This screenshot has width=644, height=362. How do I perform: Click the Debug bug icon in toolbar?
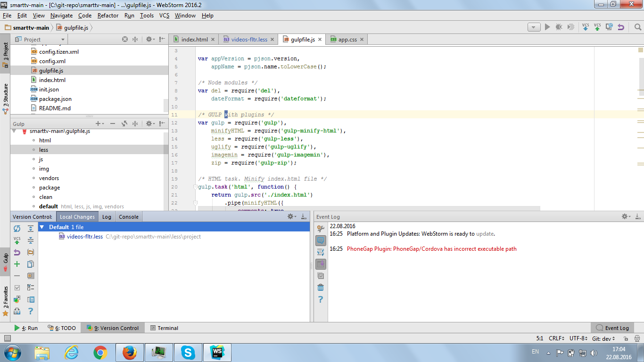coord(559,27)
